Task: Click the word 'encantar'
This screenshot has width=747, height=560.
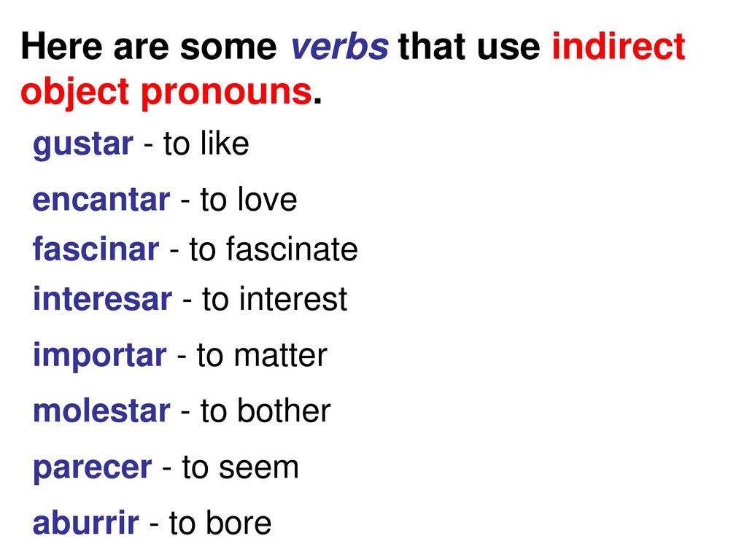Action: (101, 199)
